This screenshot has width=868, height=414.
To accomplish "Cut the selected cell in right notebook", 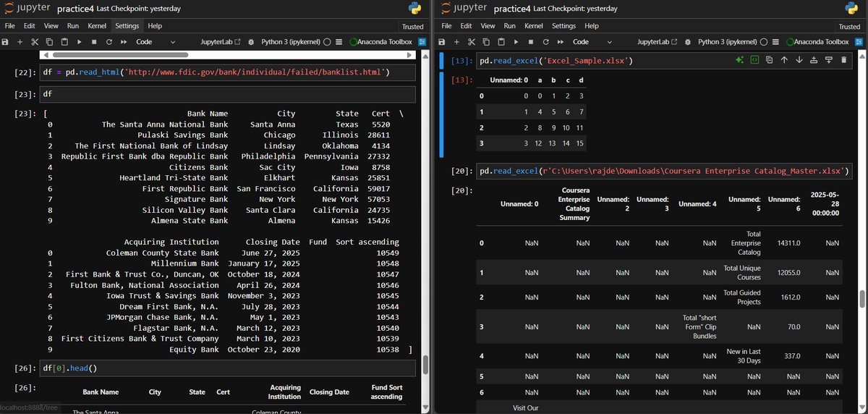I will coord(472,42).
